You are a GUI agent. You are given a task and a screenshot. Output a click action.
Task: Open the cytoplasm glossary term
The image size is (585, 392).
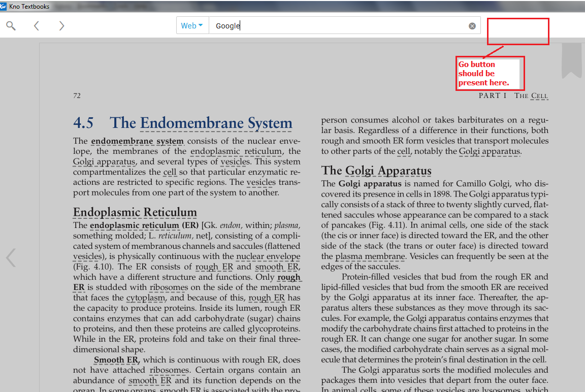(x=146, y=298)
